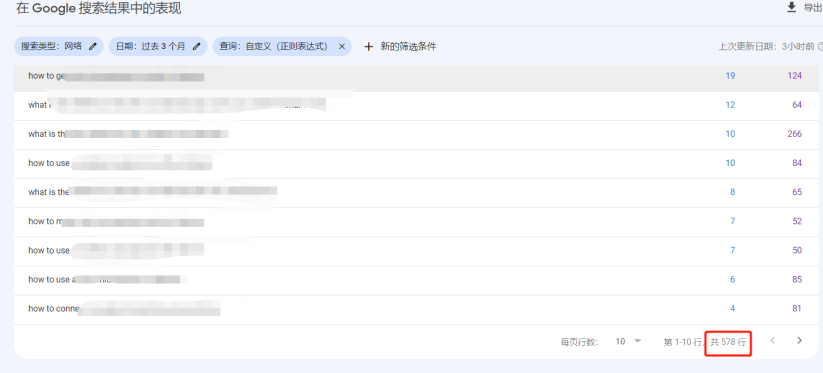Edit the 搜索类型 filter pencil icon
The width and height of the screenshot is (823, 373).
93,46
